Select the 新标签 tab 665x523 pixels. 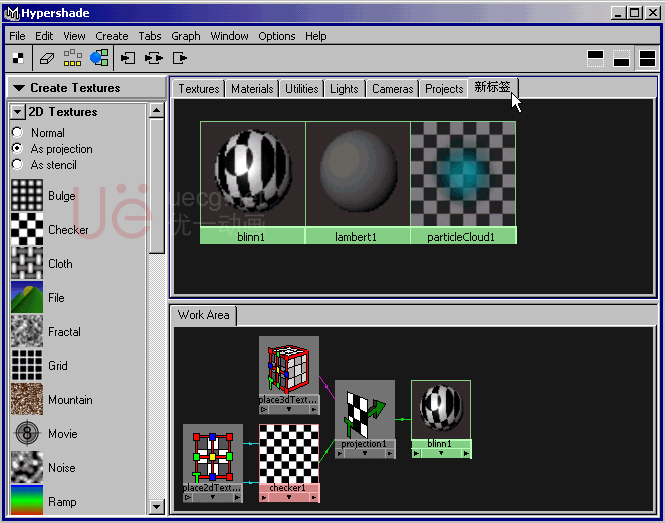(x=493, y=87)
